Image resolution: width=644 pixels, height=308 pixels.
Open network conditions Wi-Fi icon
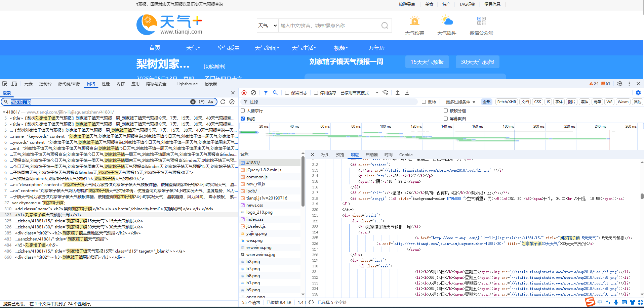386,93
